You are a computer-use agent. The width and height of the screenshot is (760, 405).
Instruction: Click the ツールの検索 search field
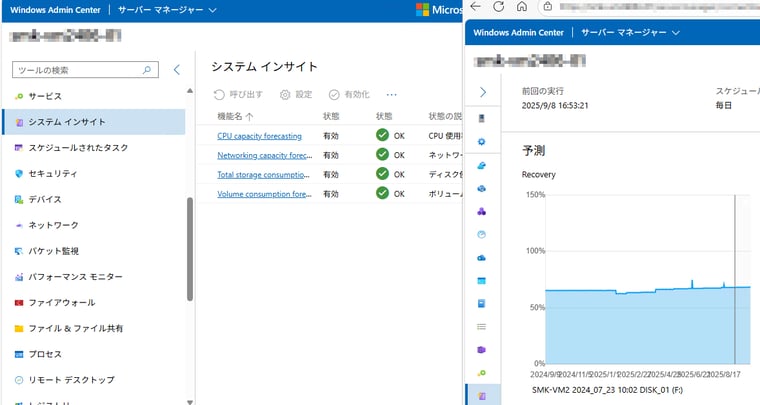pos(82,70)
